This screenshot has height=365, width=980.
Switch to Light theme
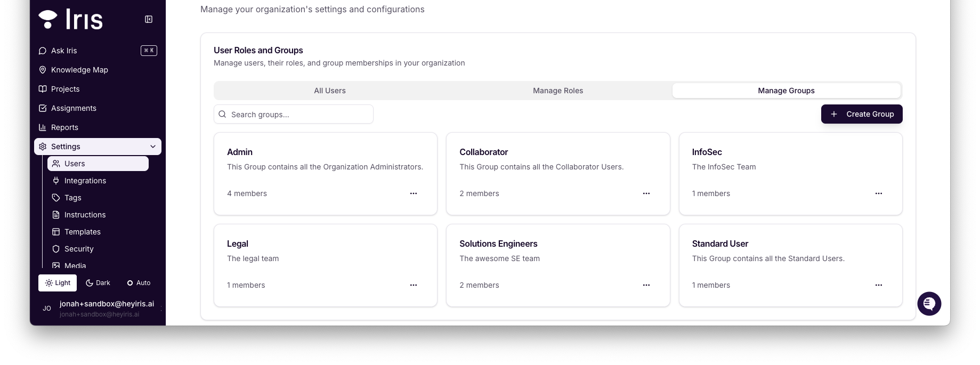(x=58, y=283)
